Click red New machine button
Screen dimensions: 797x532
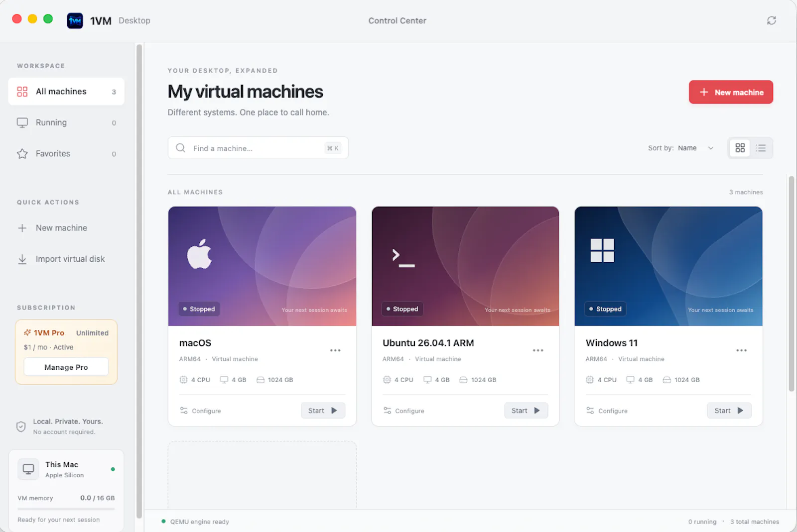(x=731, y=92)
